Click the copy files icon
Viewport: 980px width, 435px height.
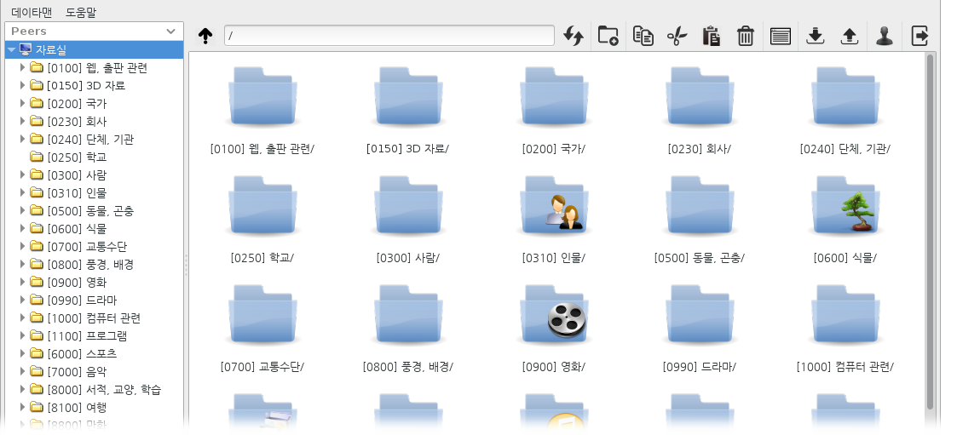point(643,36)
